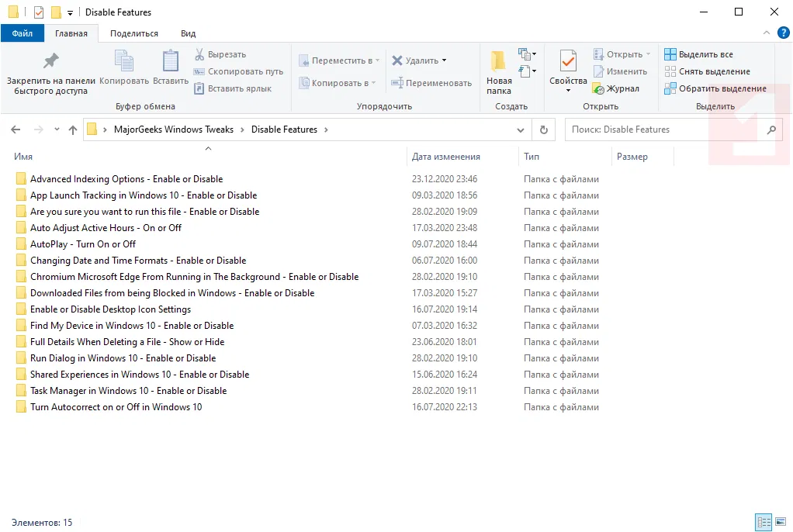793x532 pixels.
Task: Open Переместить в dropdown
Action: pyautogui.click(x=339, y=60)
